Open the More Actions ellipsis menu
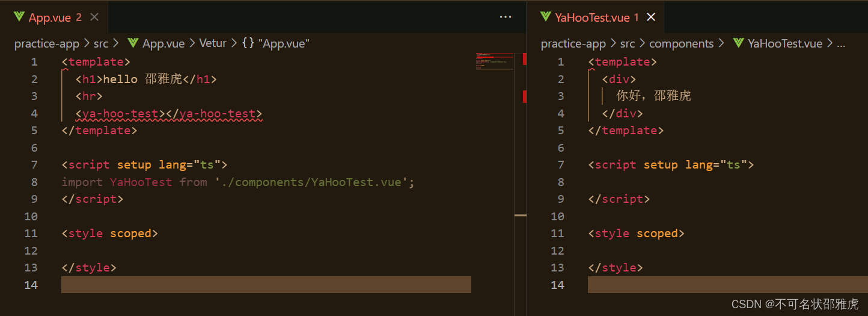The height and width of the screenshot is (316, 868). 506,17
